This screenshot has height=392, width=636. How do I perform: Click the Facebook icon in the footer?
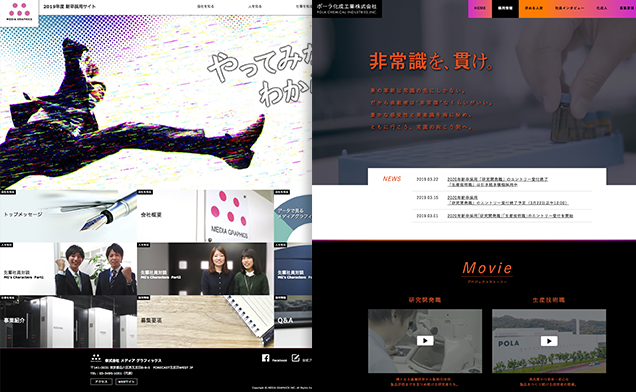click(x=266, y=358)
